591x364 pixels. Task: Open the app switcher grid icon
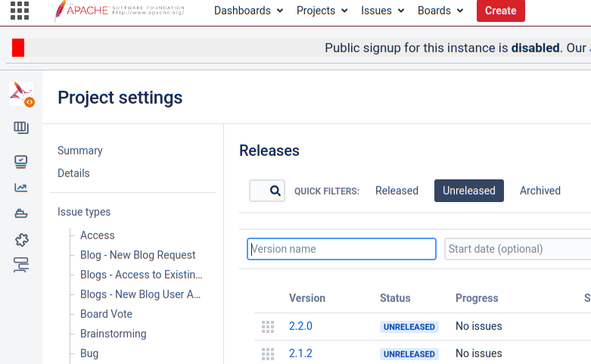tap(20, 10)
